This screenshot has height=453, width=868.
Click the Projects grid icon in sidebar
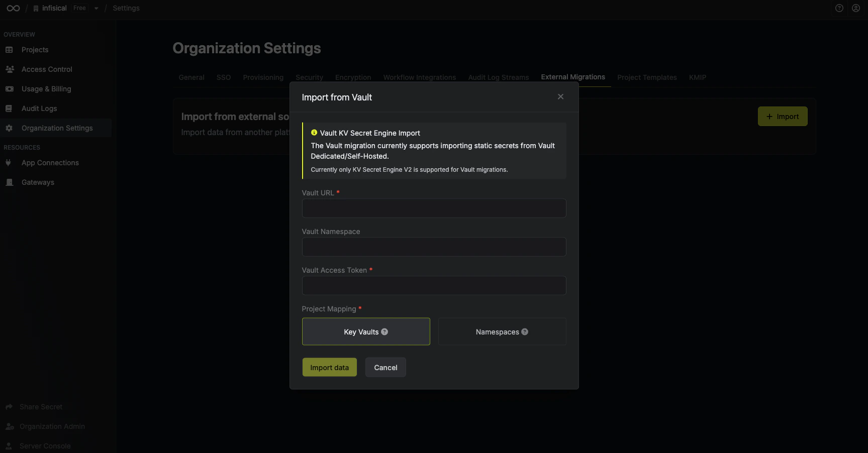coord(9,50)
